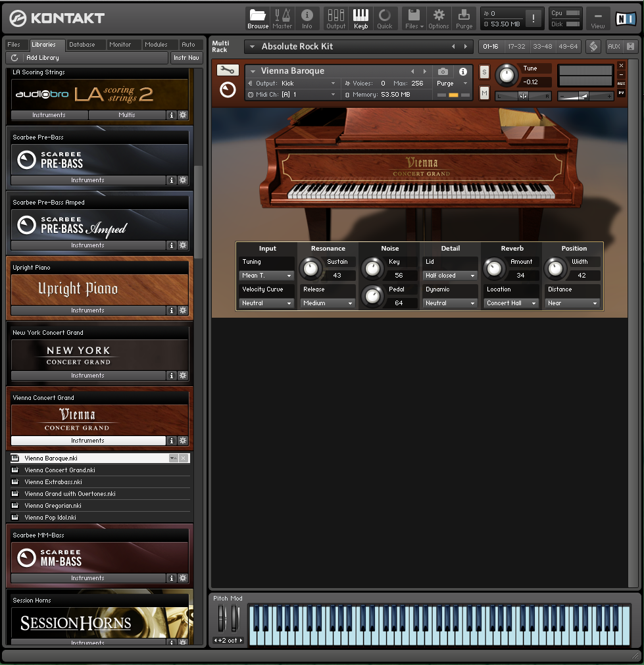Increase the keyboard octave shift
Screen dimensions: 644x665
pyautogui.click(x=241, y=641)
